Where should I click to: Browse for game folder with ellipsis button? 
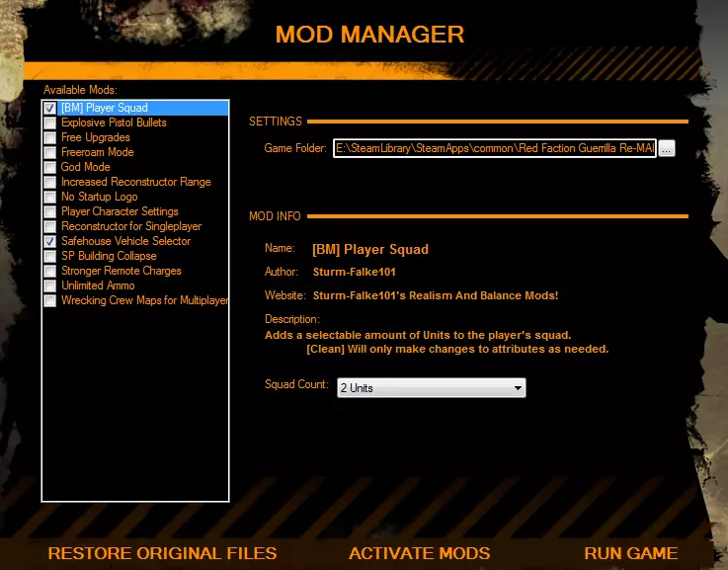(x=667, y=148)
